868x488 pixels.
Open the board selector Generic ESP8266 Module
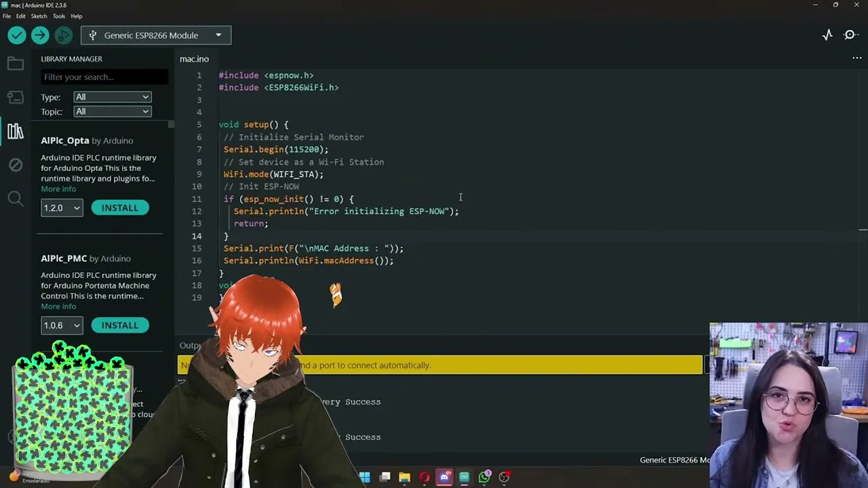pyautogui.click(x=156, y=35)
